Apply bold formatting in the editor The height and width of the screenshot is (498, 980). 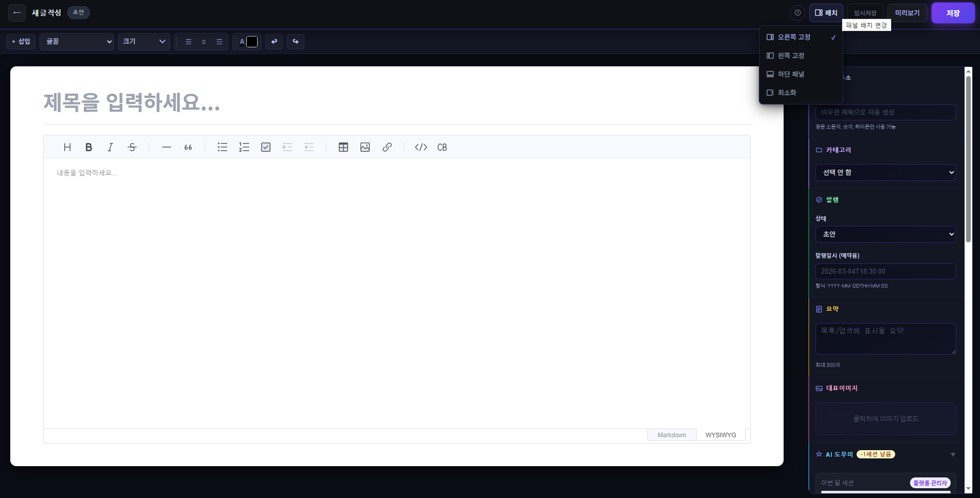[x=88, y=147]
